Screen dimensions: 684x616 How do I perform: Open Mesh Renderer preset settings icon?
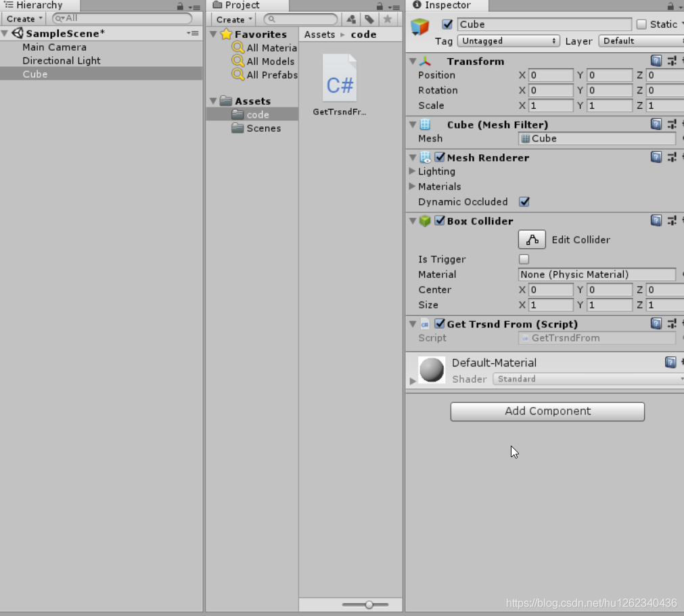pos(672,157)
